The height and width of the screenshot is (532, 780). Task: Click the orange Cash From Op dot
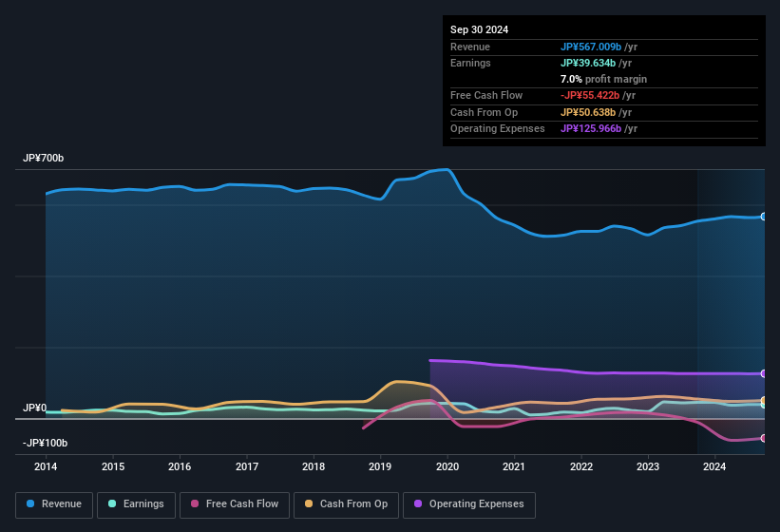310,503
